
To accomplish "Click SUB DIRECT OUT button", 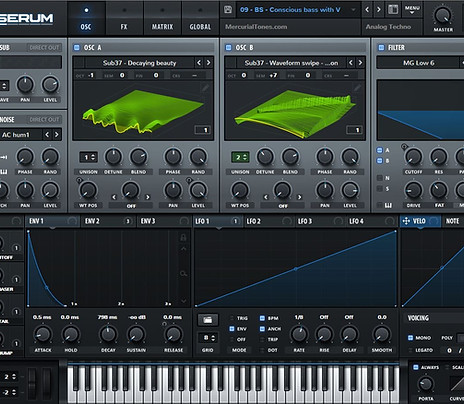I will [44, 47].
